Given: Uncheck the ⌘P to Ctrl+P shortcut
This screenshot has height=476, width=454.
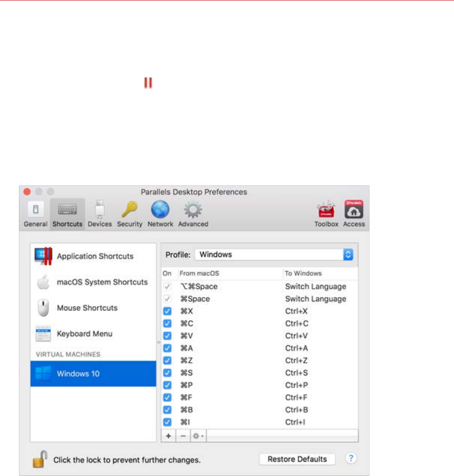Looking at the screenshot, I should (x=167, y=385).
